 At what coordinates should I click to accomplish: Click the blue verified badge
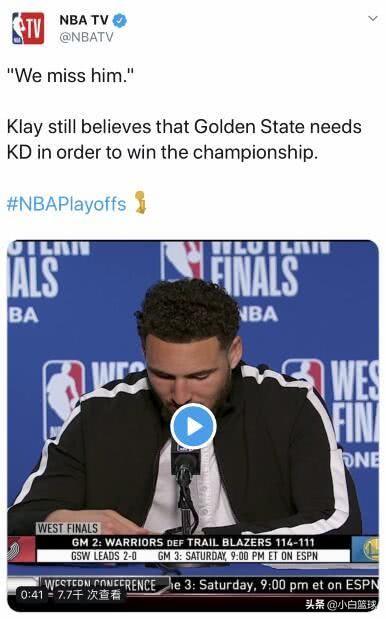[120, 21]
